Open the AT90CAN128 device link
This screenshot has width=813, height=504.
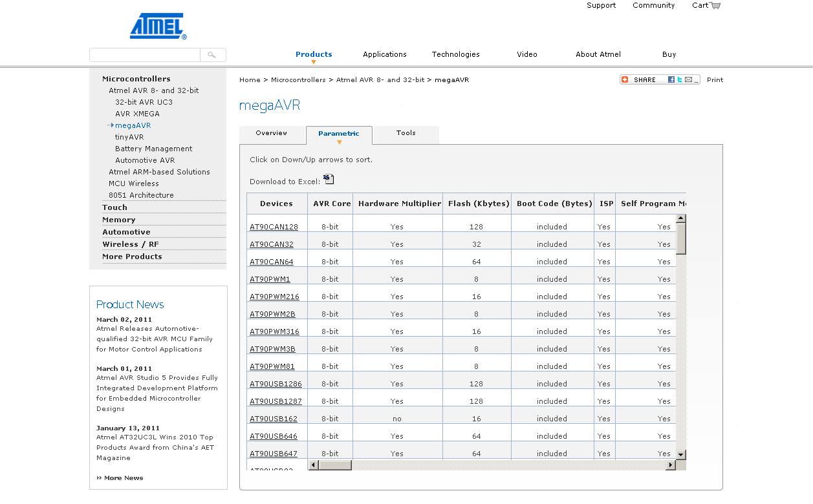[x=274, y=227]
